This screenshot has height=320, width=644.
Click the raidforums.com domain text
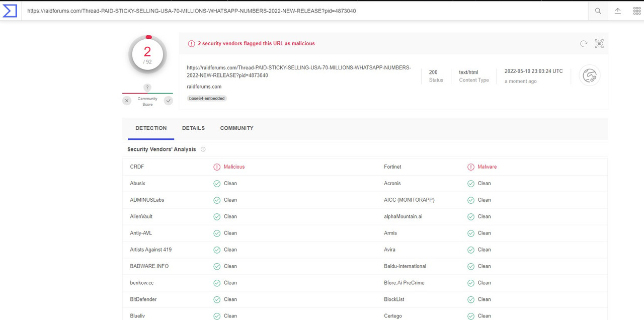[204, 87]
